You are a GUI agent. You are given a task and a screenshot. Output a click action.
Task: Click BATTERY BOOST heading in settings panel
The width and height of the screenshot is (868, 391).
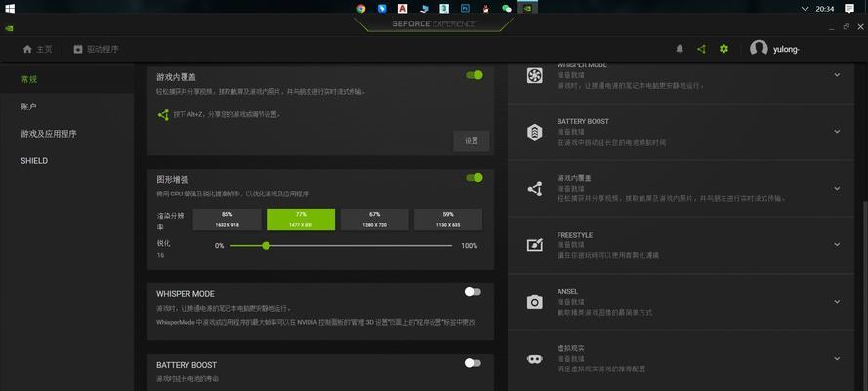coord(186,365)
